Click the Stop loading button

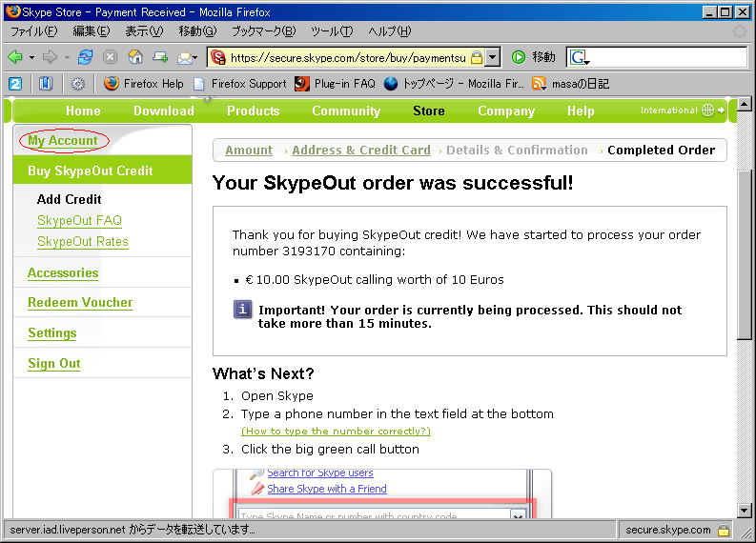tap(111, 57)
